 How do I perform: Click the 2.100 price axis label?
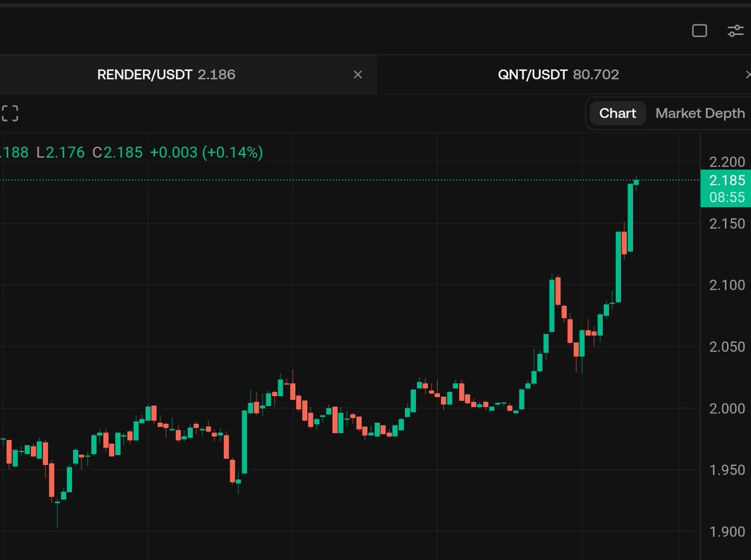pyautogui.click(x=727, y=285)
